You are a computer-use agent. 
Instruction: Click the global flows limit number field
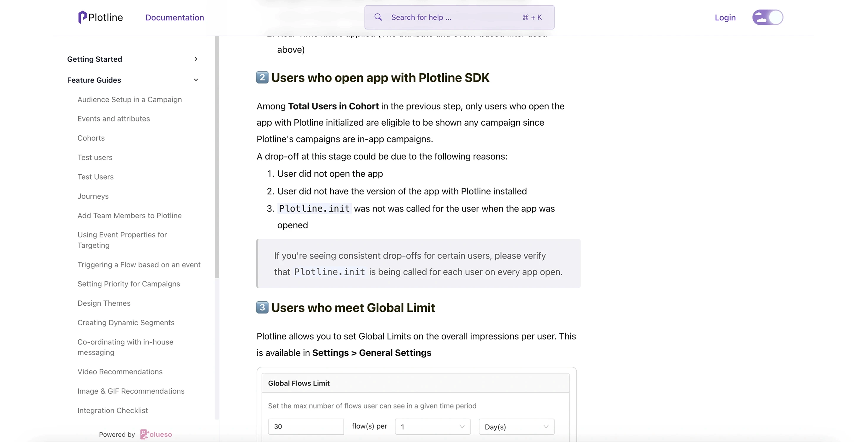[x=305, y=427]
